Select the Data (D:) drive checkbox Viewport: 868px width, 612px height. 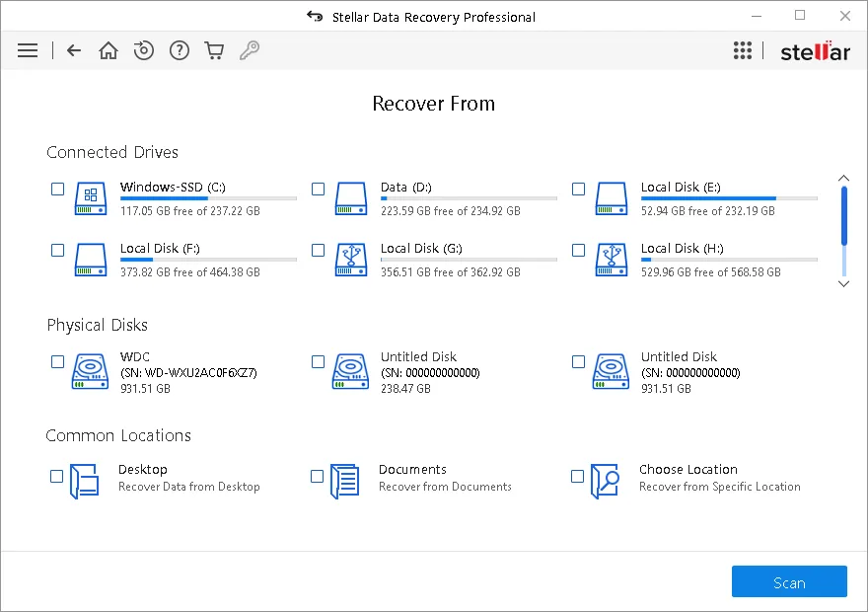319,189
